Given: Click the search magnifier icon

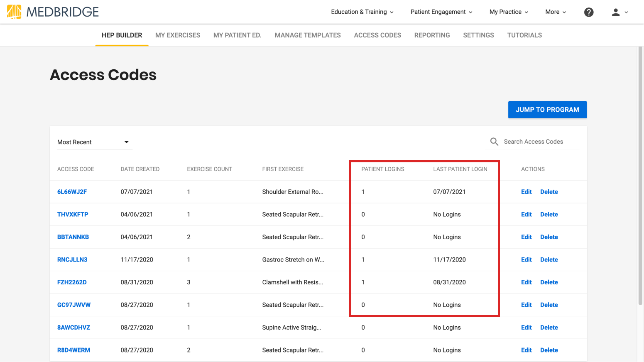Looking at the screenshot, I should (494, 142).
